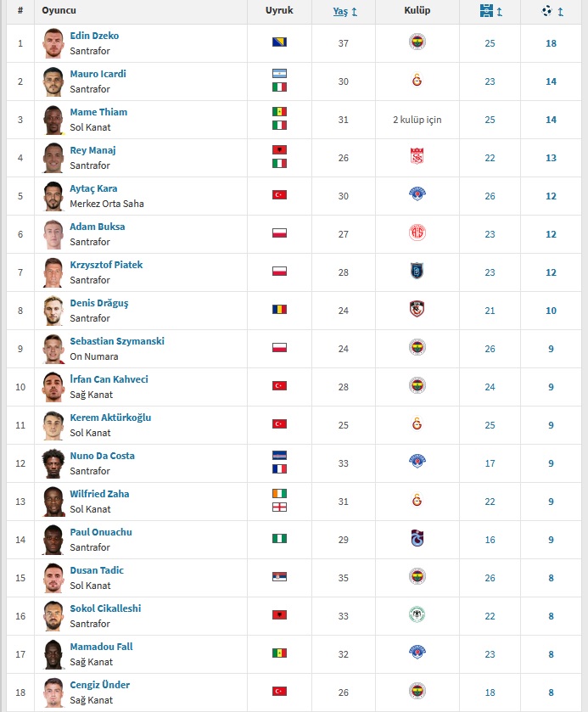Open Antalyaspor crest in Adam Buksa row
Image resolution: width=588 pixels, height=712 pixels.
coord(417,233)
